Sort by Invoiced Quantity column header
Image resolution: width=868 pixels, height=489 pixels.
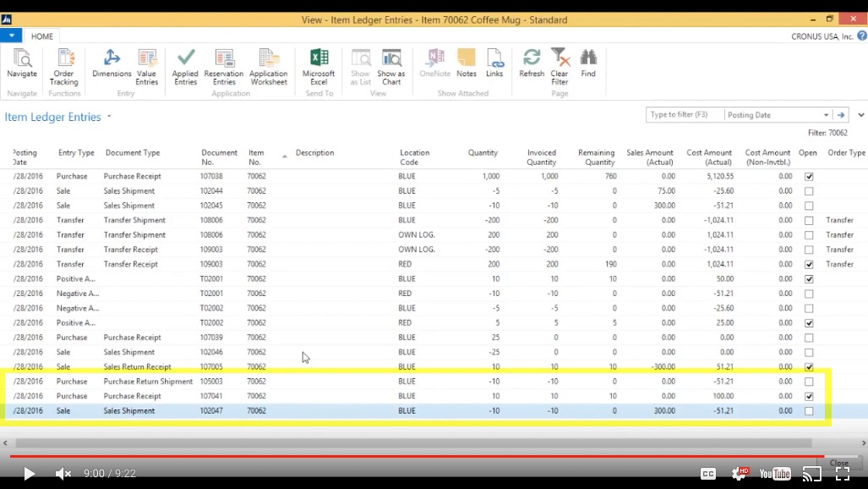click(541, 157)
